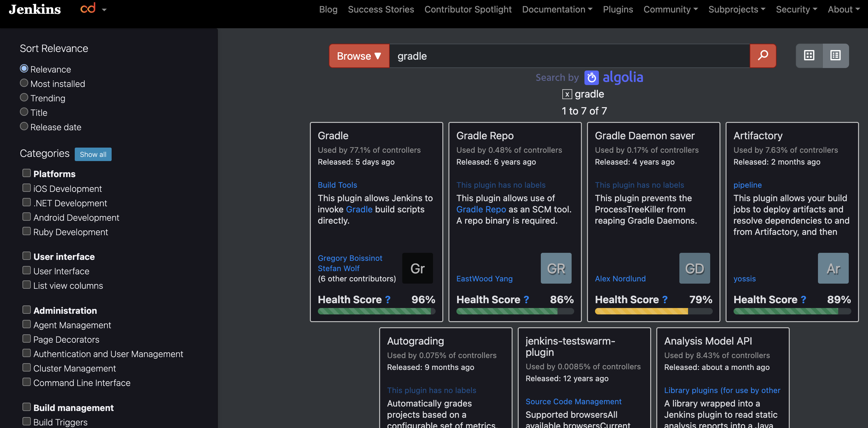The width and height of the screenshot is (868, 428).
Task: Enable the Build Triggers checkbox
Action: coord(27,421)
